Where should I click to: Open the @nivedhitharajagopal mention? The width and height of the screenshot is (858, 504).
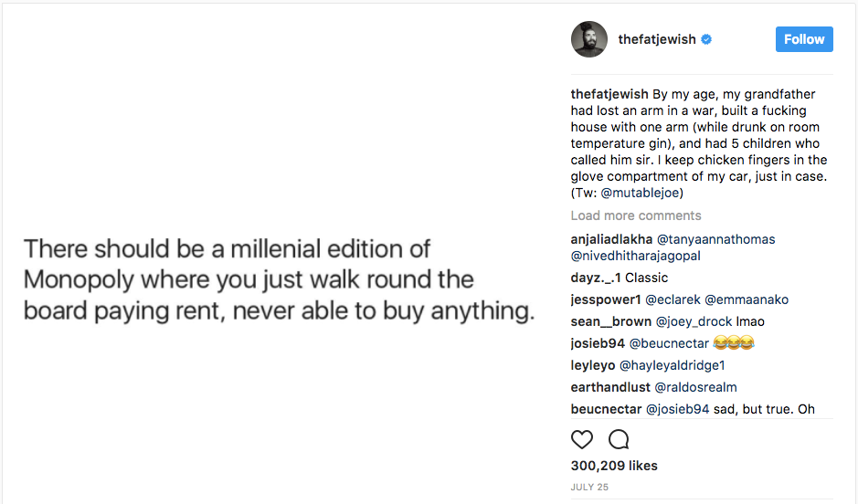coord(636,256)
